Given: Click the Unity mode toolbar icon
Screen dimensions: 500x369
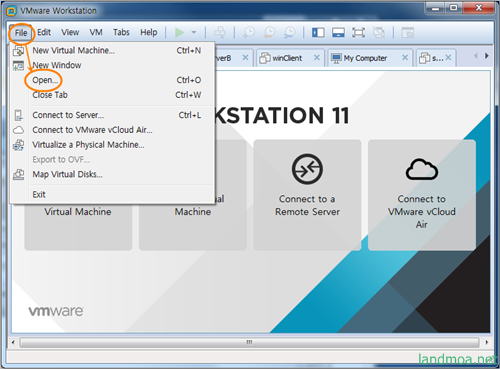Looking at the screenshot, I should 379,32.
